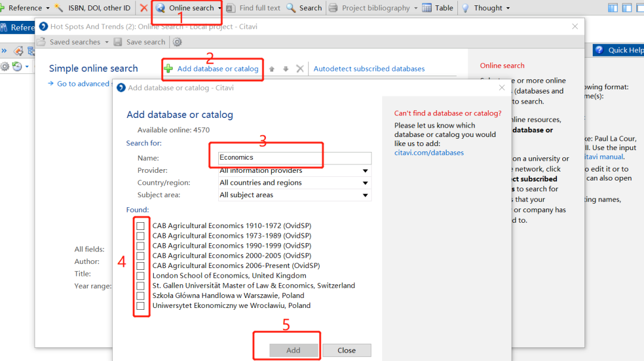Screen dimensions: 644x361
Task: Click the Citavi manual link
Action: [x=603, y=157]
